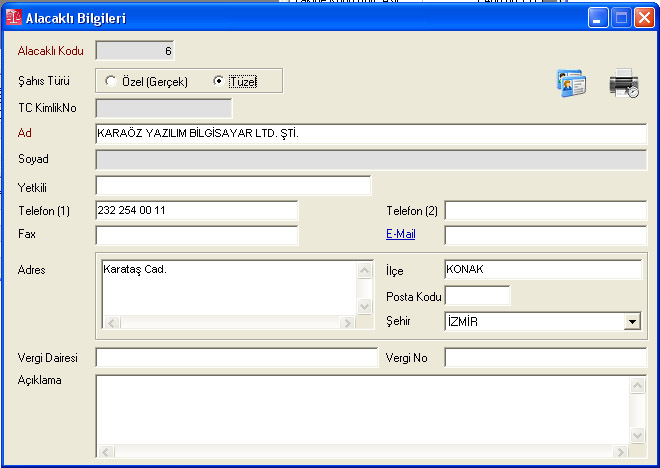660x468 pixels.
Task: Click the Şahıs Türü label
Action: tap(44, 81)
